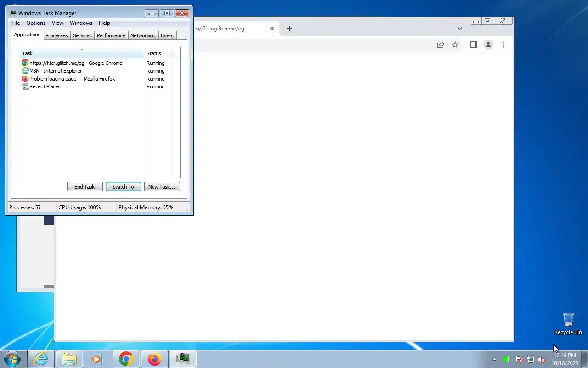This screenshot has width=588, height=368.
Task: Open the Chrome profile avatar icon
Action: pyautogui.click(x=488, y=45)
